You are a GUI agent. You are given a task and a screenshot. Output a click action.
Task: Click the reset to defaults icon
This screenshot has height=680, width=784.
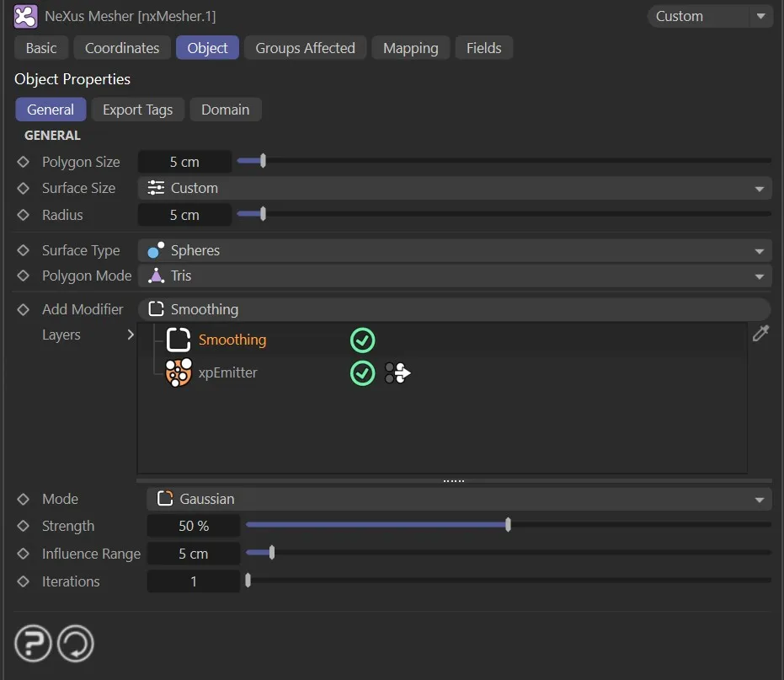coord(75,645)
